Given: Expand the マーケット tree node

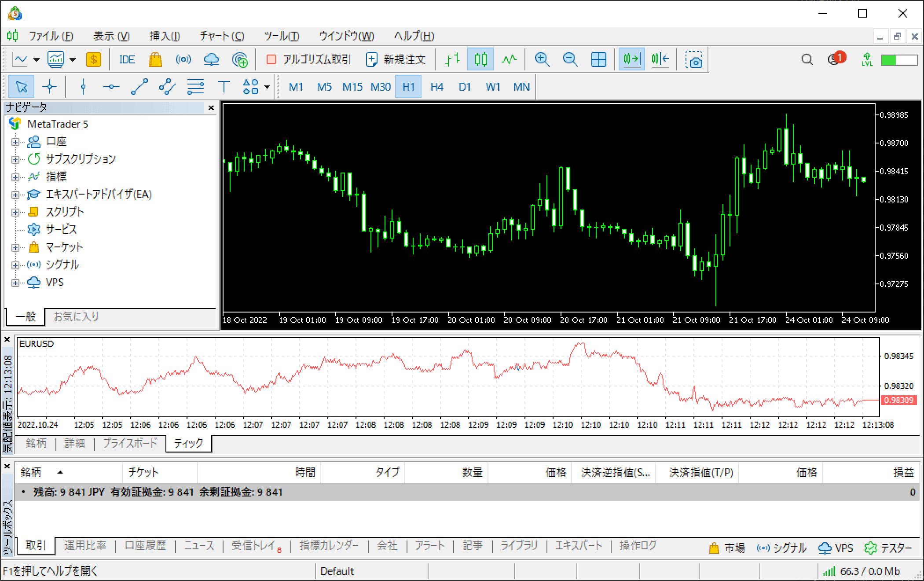Looking at the screenshot, I should click(15, 247).
